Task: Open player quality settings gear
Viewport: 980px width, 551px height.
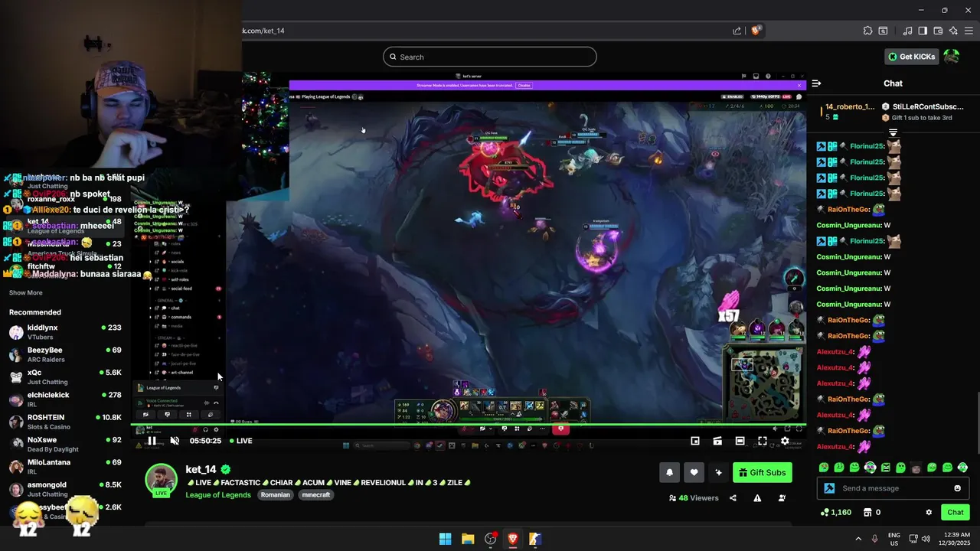Action: [x=785, y=441]
